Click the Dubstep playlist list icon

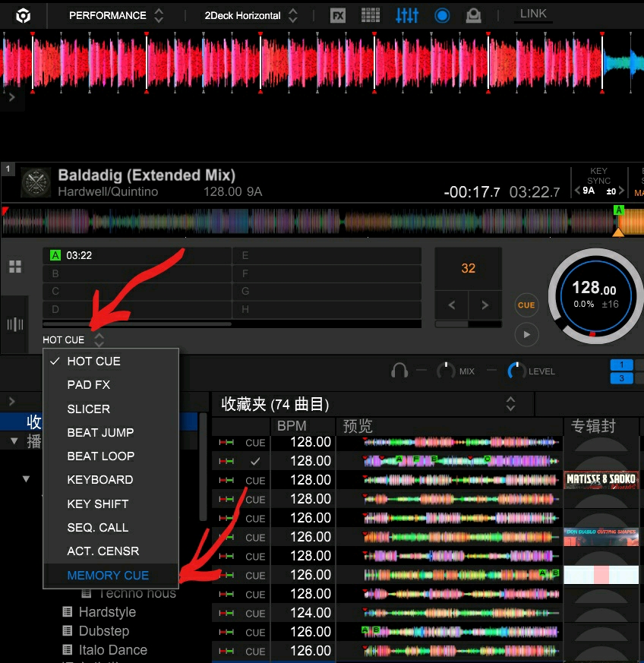[67, 630]
